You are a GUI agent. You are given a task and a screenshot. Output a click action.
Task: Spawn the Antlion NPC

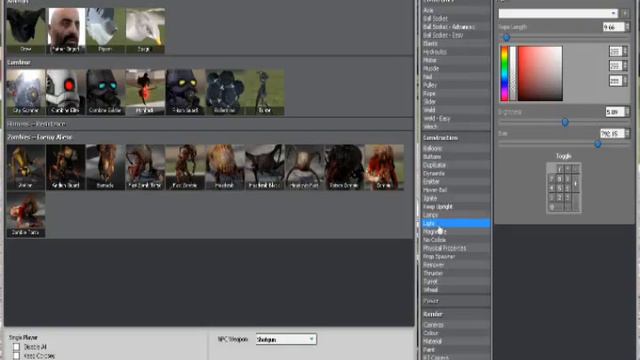coord(25,167)
